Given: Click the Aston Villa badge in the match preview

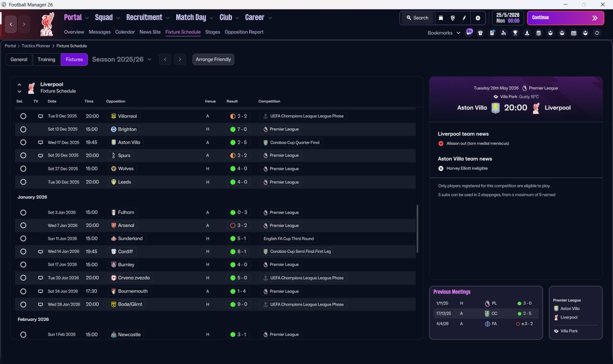Looking at the screenshot, I should pos(495,108).
